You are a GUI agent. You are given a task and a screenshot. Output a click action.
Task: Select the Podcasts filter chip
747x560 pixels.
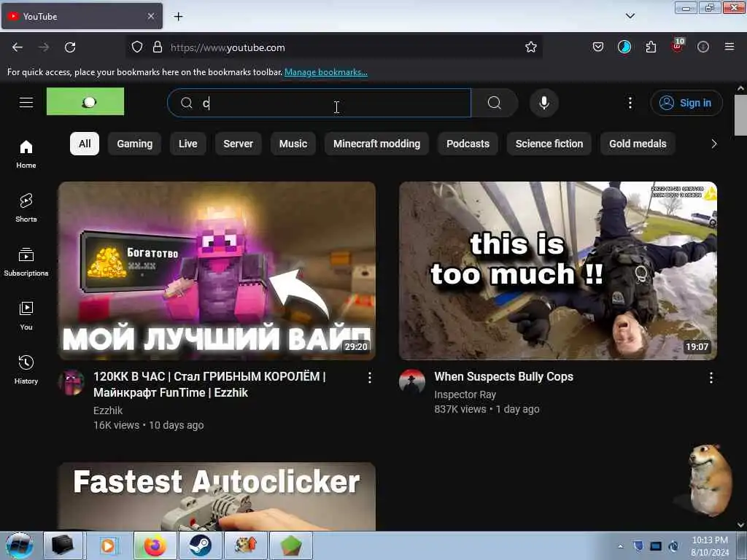click(468, 144)
